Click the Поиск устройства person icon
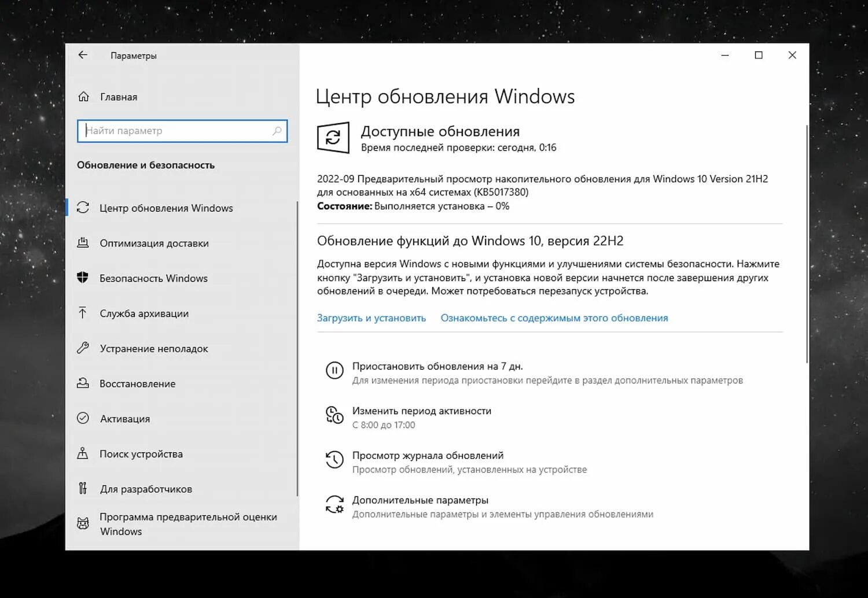868x598 pixels. tap(83, 453)
